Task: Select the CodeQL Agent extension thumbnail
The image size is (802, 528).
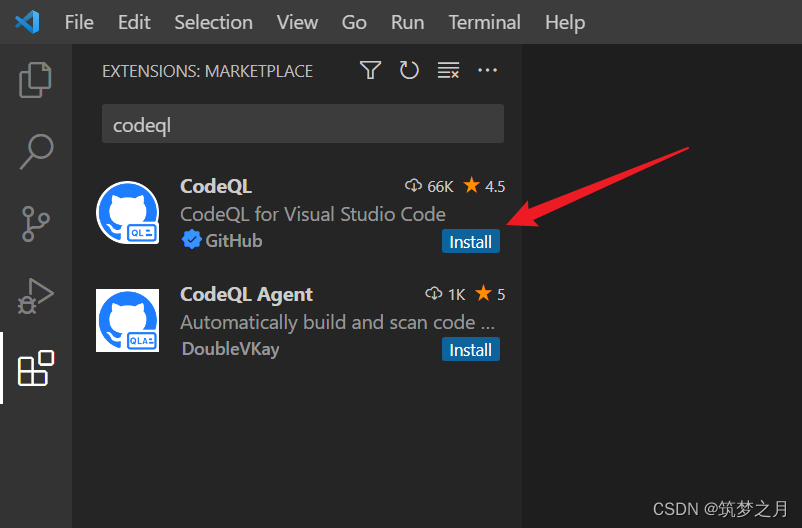Action: click(x=128, y=320)
